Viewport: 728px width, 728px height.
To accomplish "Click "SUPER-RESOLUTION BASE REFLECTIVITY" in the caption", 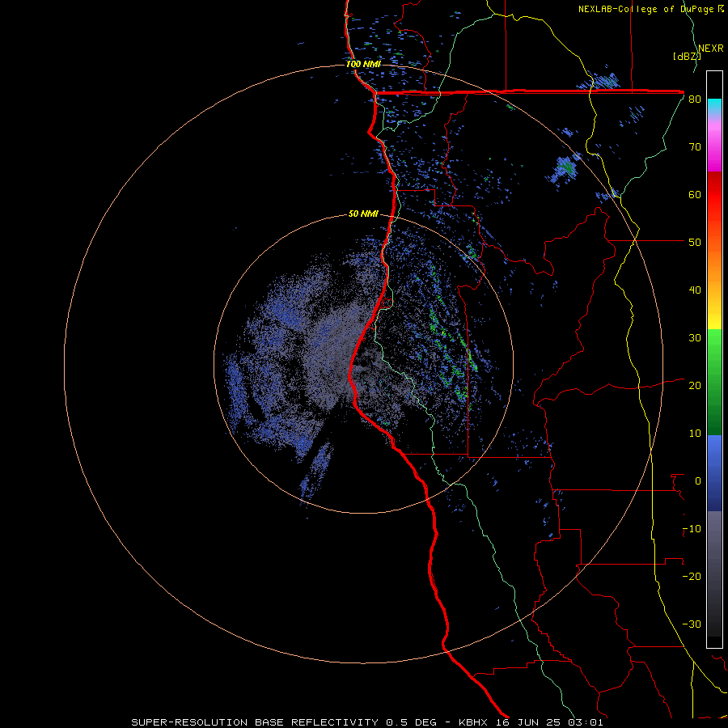I will click(x=255, y=722).
